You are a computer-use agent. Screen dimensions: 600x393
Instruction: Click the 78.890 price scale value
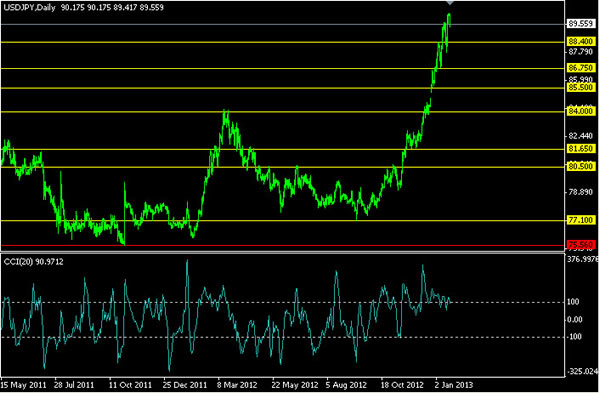(580, 192)
